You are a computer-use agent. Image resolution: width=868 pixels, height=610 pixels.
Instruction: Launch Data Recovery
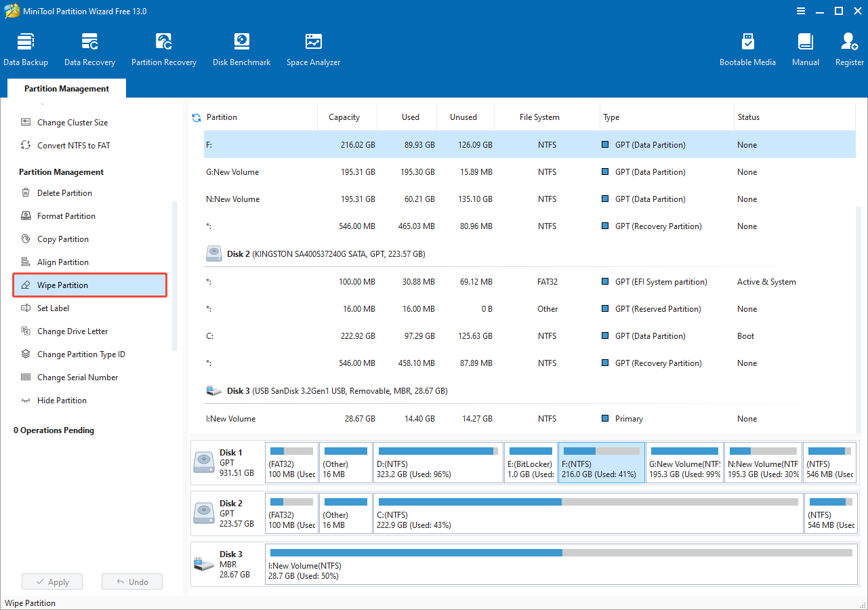pos(89,47)
